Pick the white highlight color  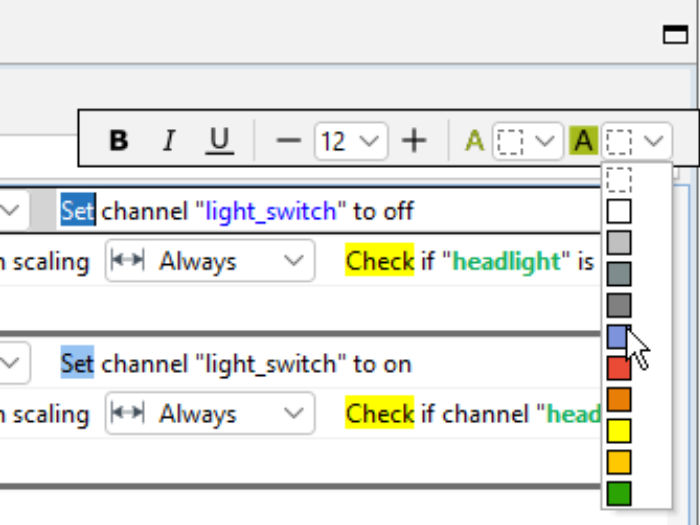(619, 211)
